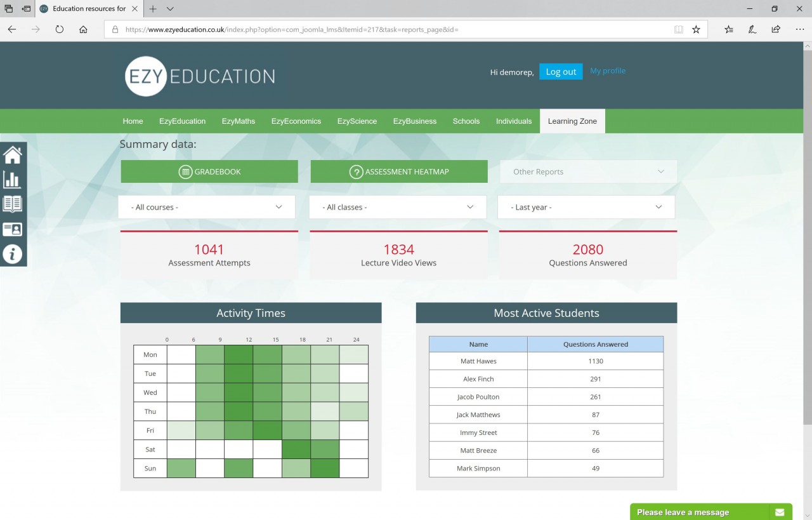Click the share page icon
This screenshot has height=520, width=812.
pyautogui.click(x=776, y=29)
